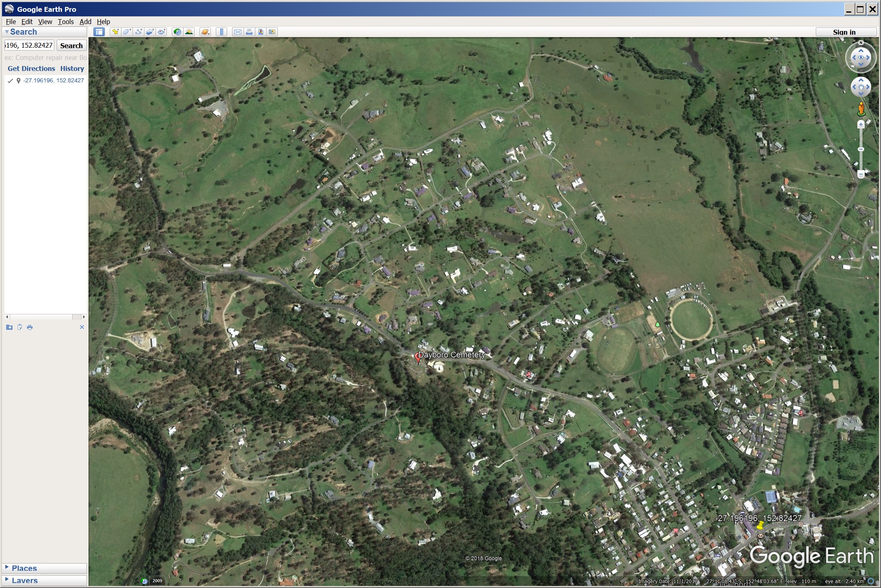Click the Email envelope toolbar icon

(237, 32)
